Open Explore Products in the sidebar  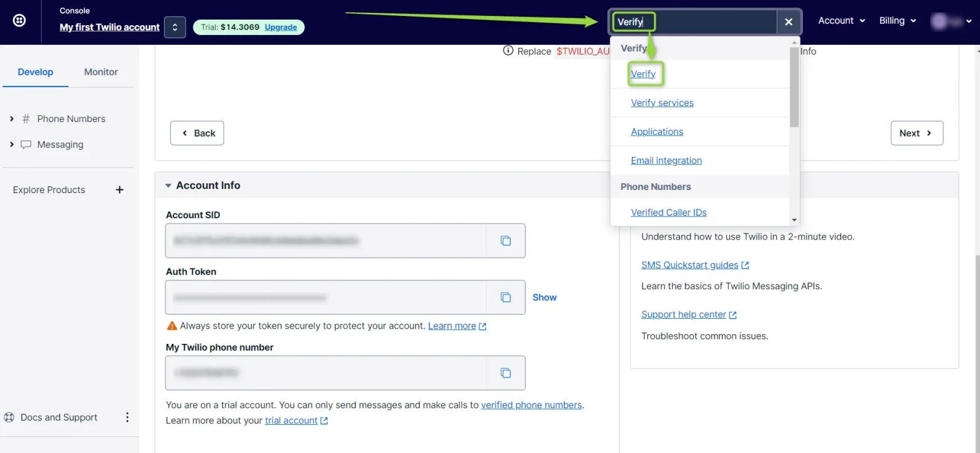(49, 190)
